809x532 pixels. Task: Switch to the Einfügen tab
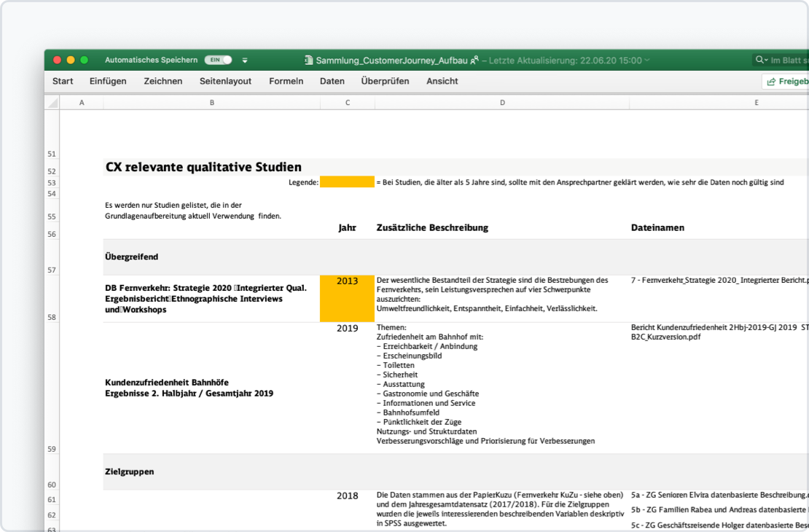(x=108, y=81)
